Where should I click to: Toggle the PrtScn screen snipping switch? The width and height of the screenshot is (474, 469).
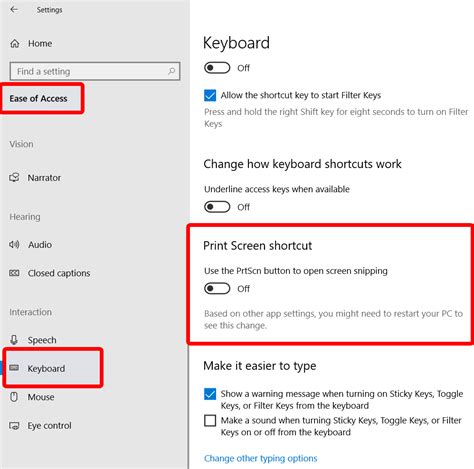pyautogui.click(x=217, y=288)
